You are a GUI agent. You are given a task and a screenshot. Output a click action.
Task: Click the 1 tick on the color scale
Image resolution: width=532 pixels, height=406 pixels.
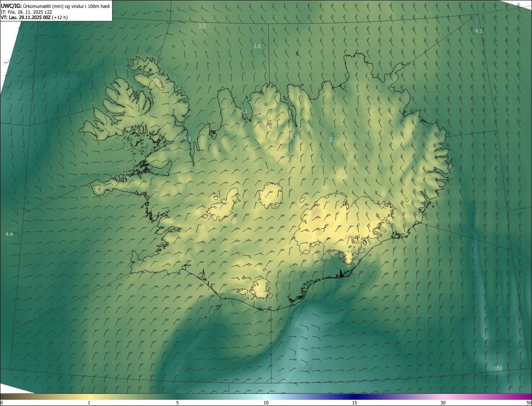(x=89, y=403)
